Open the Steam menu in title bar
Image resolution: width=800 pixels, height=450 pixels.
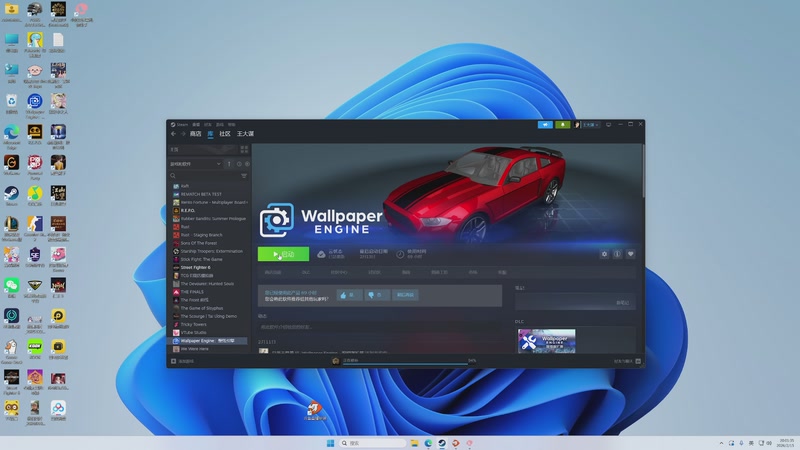coord(180,124)
